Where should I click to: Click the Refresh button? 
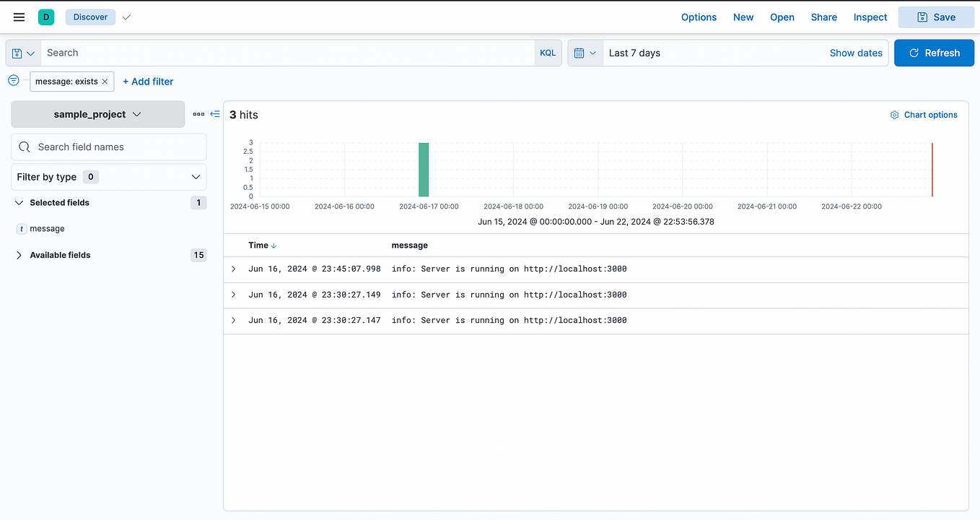tap(934, 53)
